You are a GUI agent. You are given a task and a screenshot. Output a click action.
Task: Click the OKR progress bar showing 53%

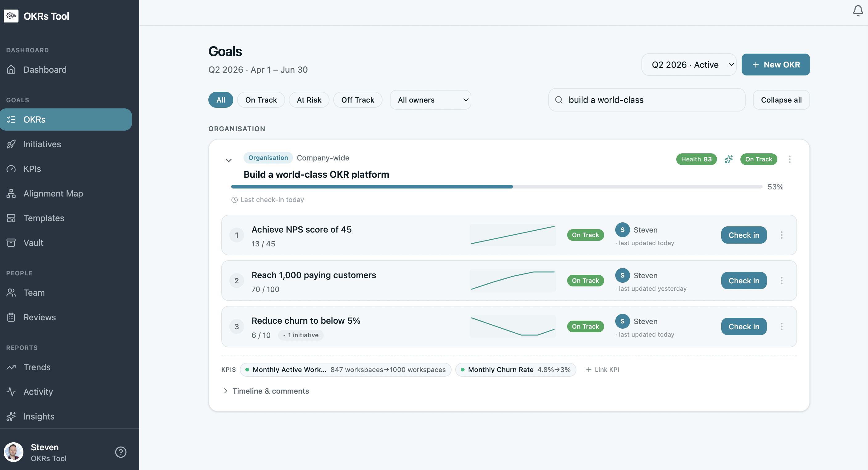(x=496, y=187)
